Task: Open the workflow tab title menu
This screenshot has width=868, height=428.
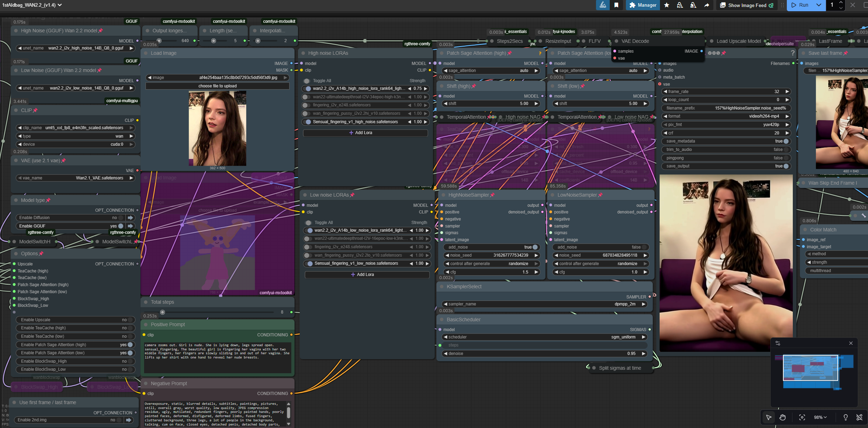Action: (32, 5)
